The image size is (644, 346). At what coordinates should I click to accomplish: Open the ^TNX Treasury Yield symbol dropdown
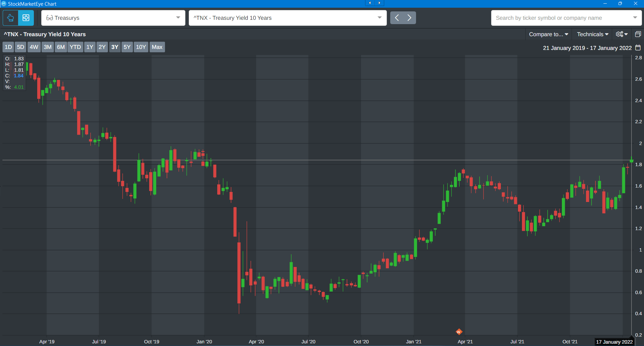(288, 18)
